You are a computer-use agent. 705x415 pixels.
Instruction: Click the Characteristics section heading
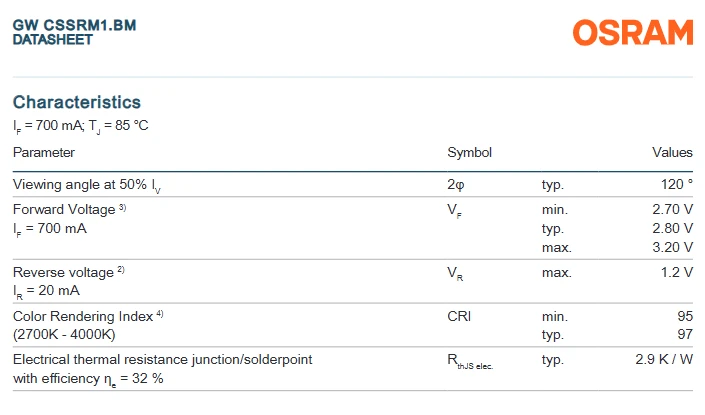tap(77, 102)
